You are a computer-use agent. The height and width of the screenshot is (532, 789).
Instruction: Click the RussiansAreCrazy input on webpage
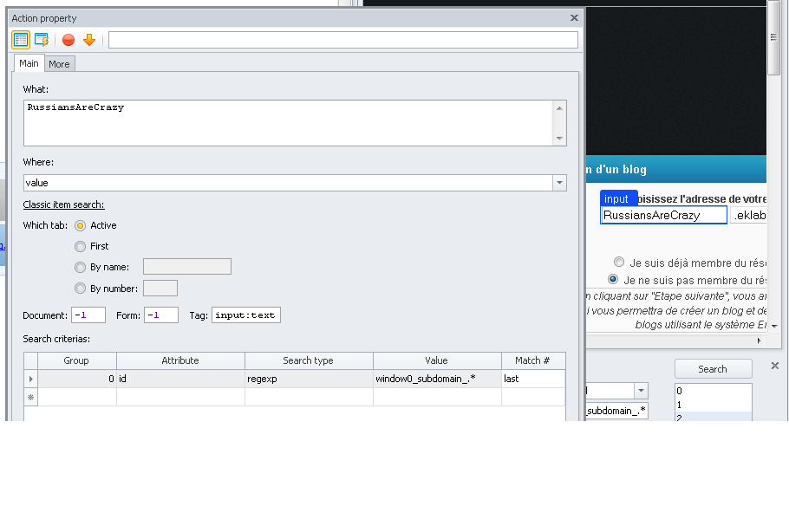663,215
